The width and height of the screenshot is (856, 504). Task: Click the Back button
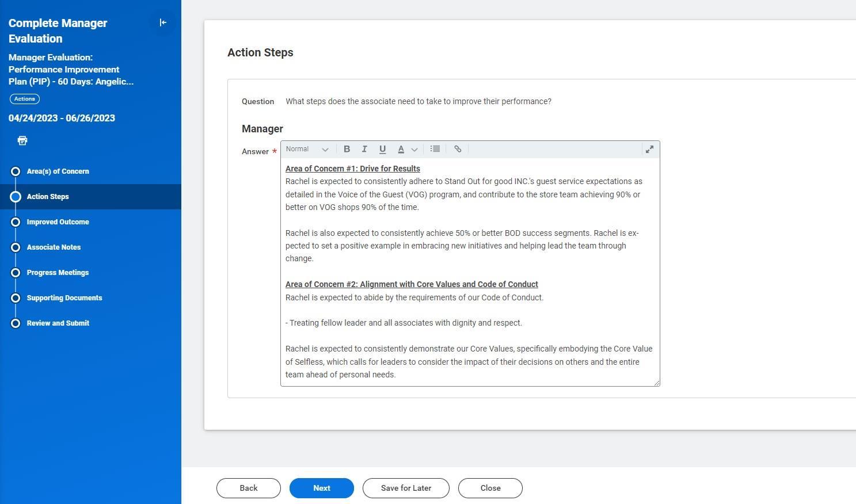249,488
